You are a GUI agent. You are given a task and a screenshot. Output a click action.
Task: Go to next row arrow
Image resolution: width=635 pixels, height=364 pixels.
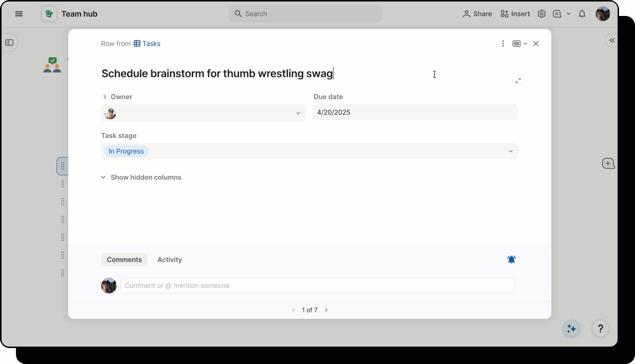point(326,310)
